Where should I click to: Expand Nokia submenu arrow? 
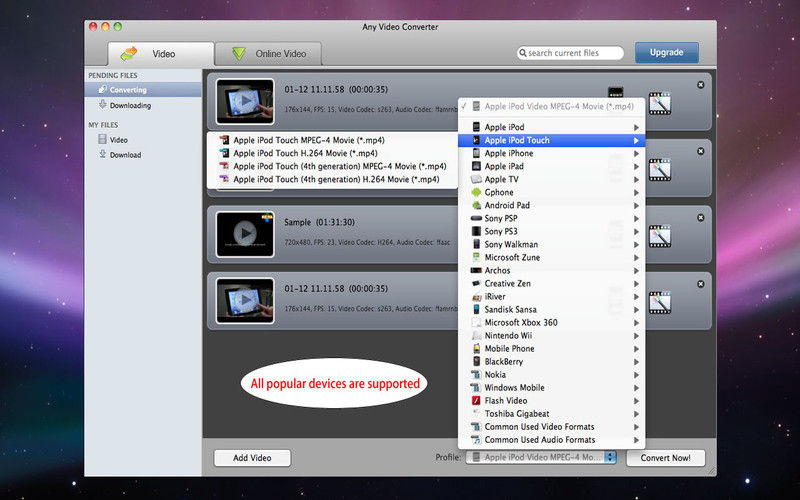(636, 374)
